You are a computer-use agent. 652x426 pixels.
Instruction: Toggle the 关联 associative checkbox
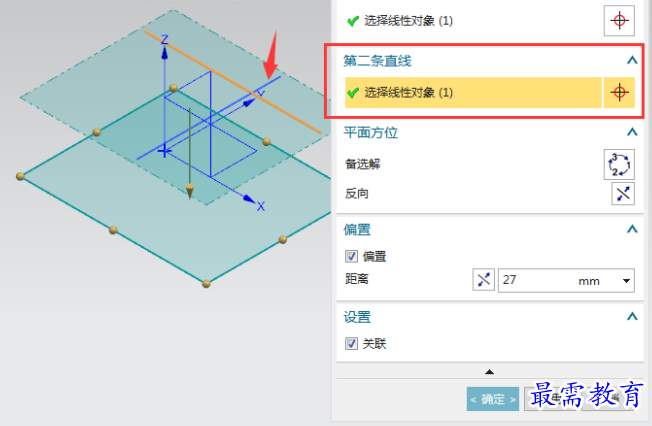(351, 344)
